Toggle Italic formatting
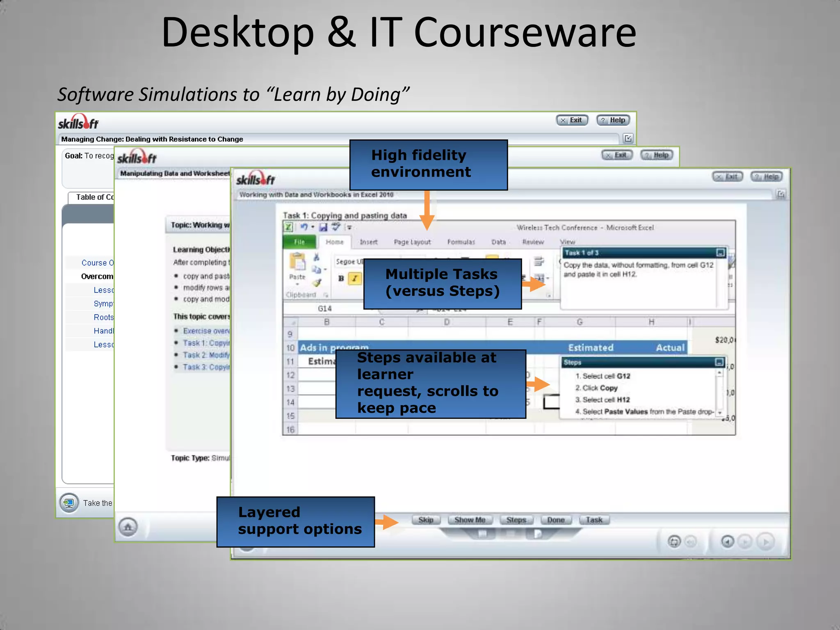840x630 pixels. (355, 278)
